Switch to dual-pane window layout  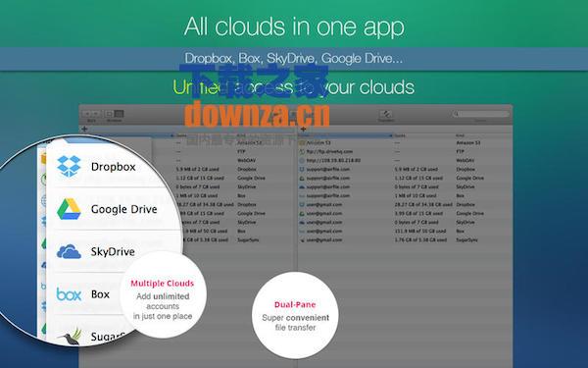coord(119,114)
